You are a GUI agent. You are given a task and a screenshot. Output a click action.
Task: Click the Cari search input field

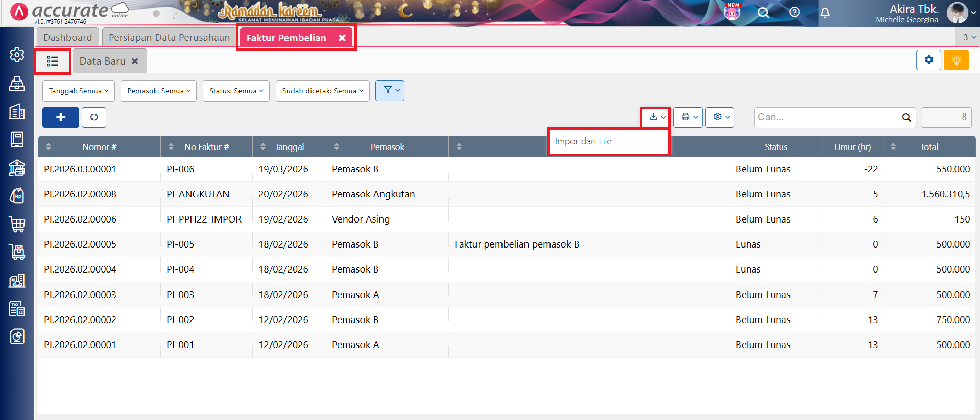(x=827, y=117)
